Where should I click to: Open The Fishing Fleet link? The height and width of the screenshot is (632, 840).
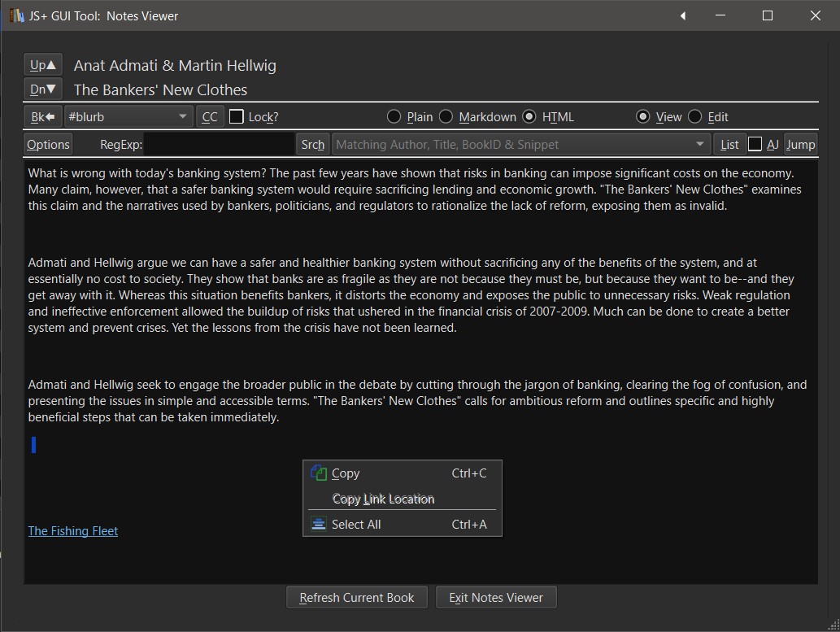pos(73,530)
